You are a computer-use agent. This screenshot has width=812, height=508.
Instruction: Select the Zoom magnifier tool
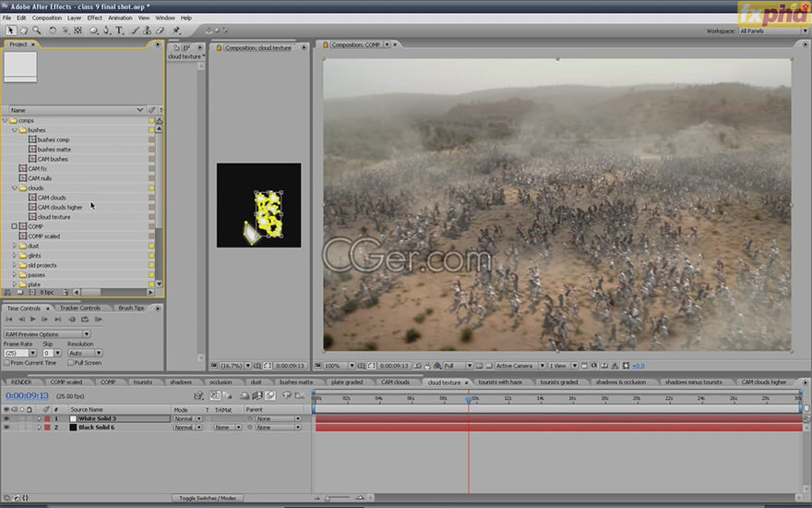(x=37, y=30)
